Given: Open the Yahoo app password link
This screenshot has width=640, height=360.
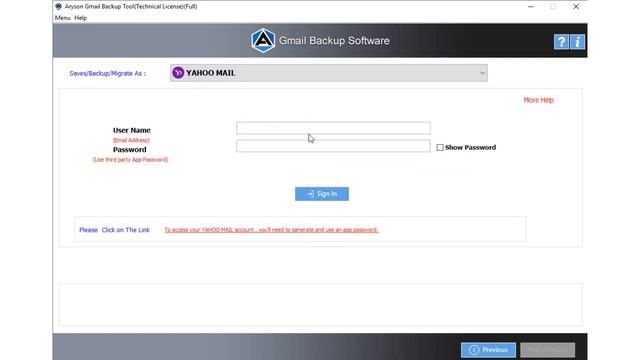Looking at the screenshot, I should [x=271, y=230].
